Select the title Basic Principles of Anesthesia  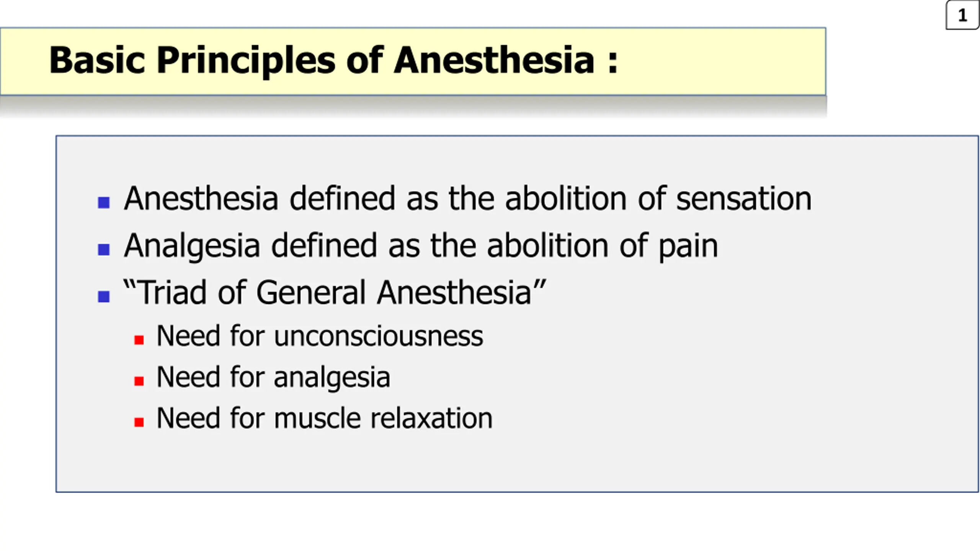click(333, 60)
